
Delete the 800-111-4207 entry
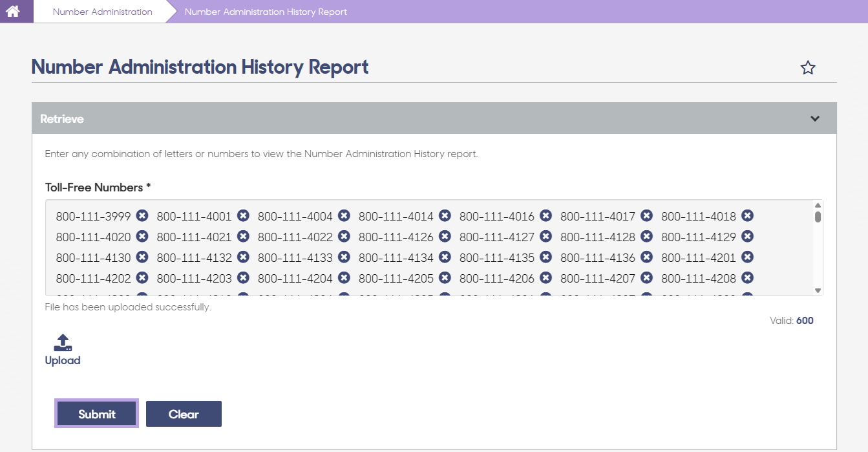(x=646, y=278)
